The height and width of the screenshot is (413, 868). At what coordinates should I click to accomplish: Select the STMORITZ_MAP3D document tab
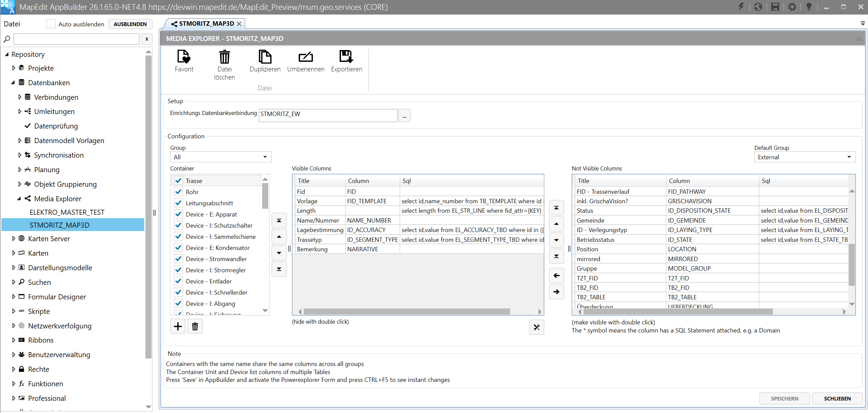[x=206, y=24]
